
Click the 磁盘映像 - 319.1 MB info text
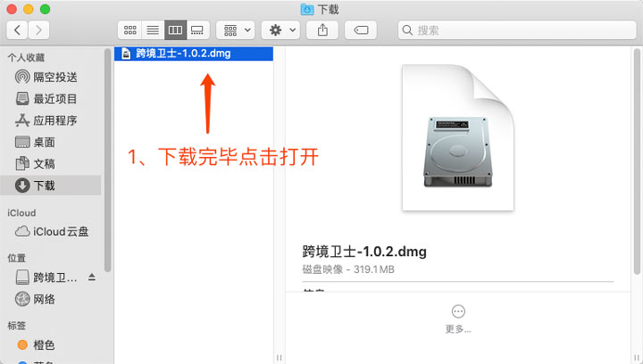pyautogui.click(x=348, y=269)
